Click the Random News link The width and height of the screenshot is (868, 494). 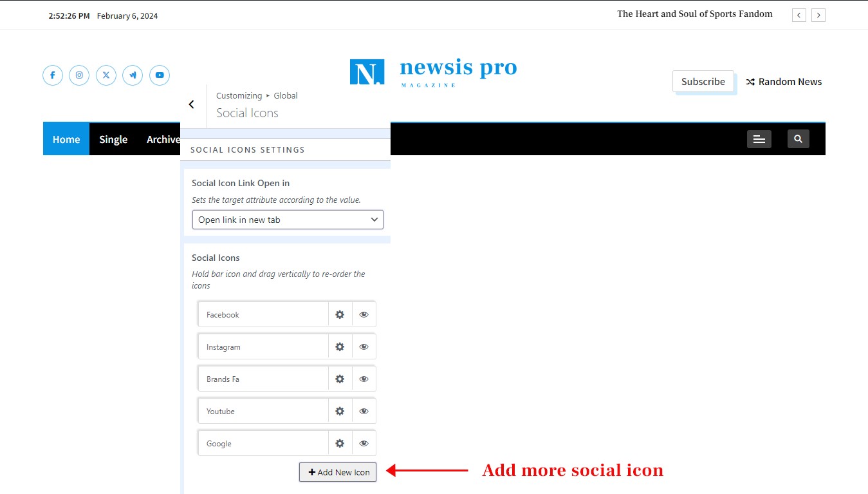tap(784, 82)
